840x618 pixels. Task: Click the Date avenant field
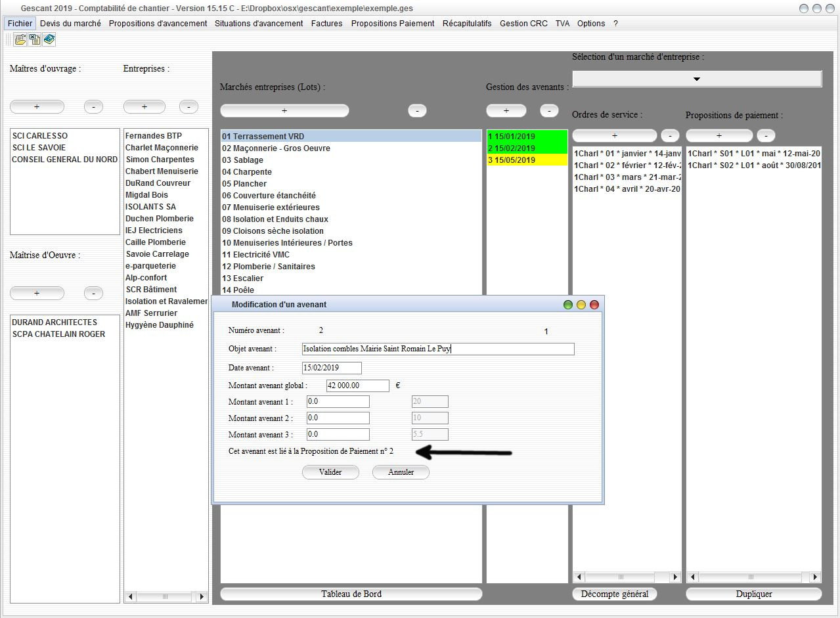point(332,368)
